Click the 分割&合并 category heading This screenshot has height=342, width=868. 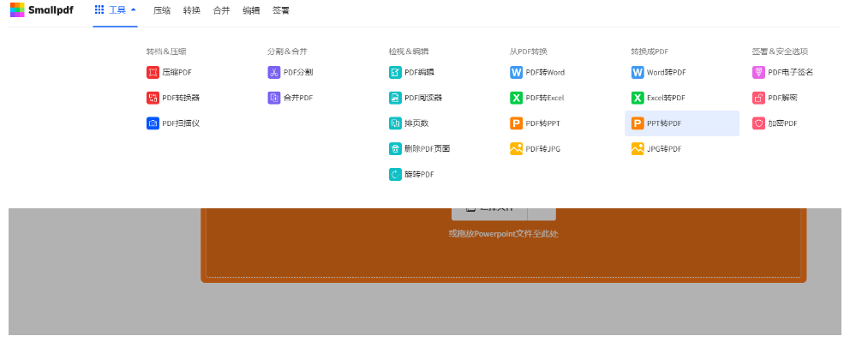click(287, 51)
